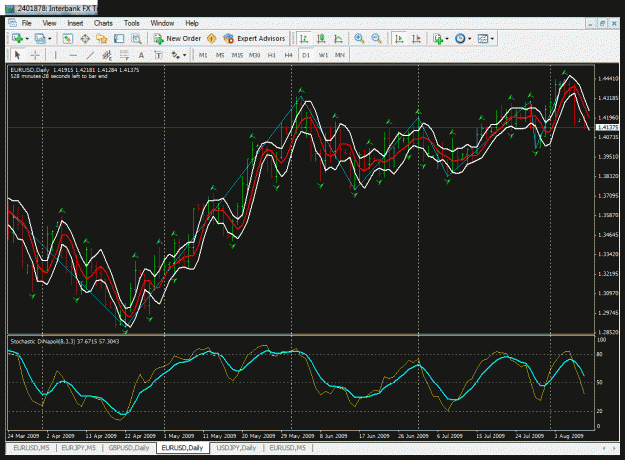Open the Templates icon
Screen dimensions: 625x460
(x=483, y=38)
